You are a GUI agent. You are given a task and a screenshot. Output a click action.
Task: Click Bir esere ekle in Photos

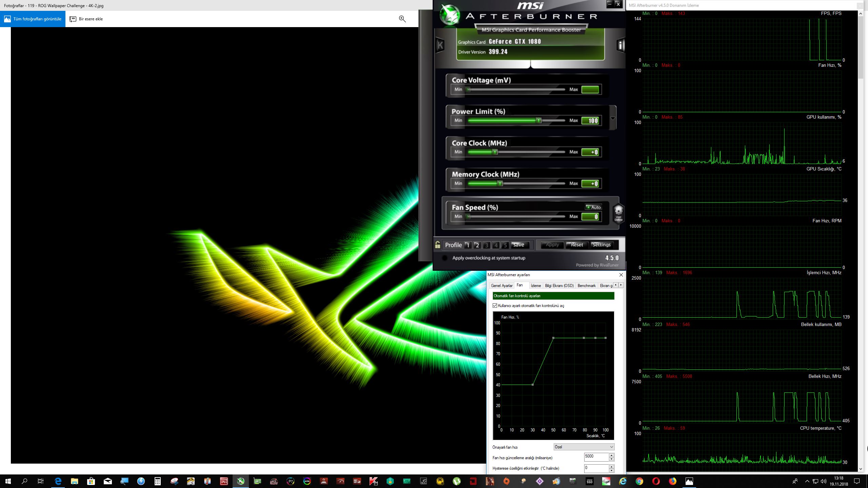click(x=86, y=19)
